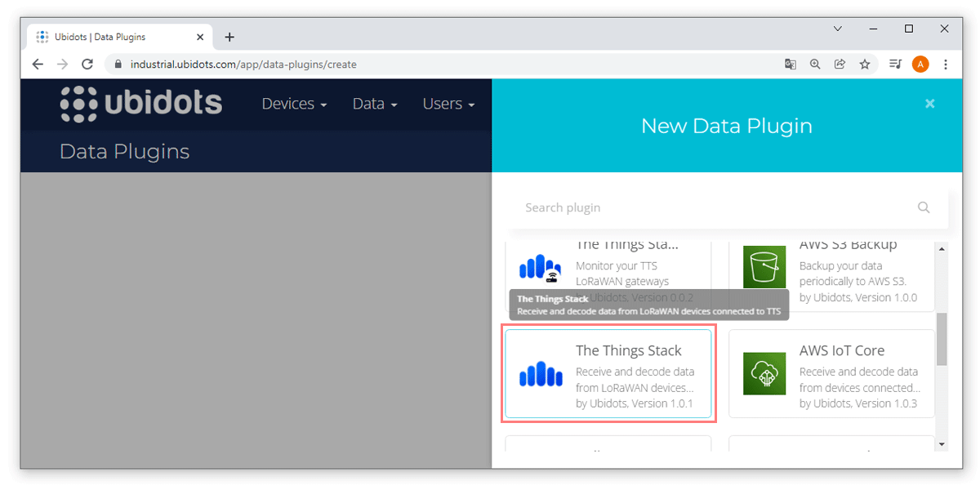Open the tab search chevron
This screenshot has height=490, width=980.
click(x=838, y=29)
